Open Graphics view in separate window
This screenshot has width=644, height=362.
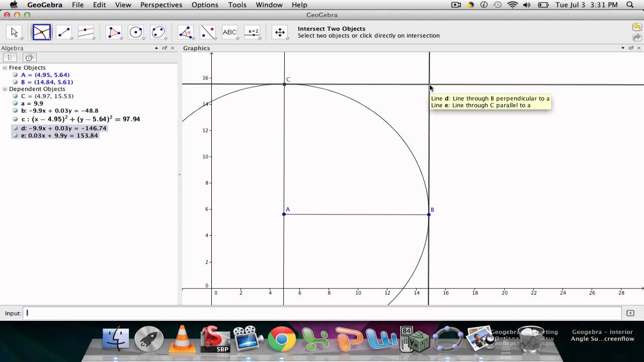click(x=631, y=48)
